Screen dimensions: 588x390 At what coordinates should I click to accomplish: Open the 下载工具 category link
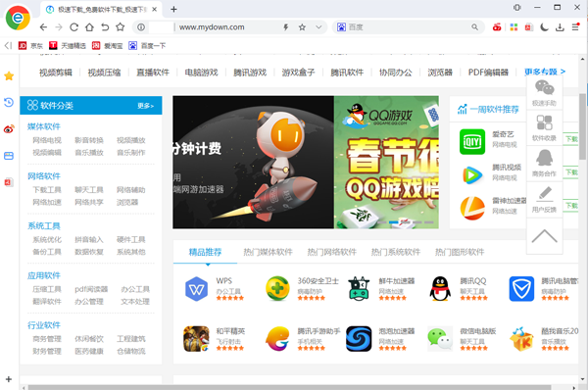point(47,190)
